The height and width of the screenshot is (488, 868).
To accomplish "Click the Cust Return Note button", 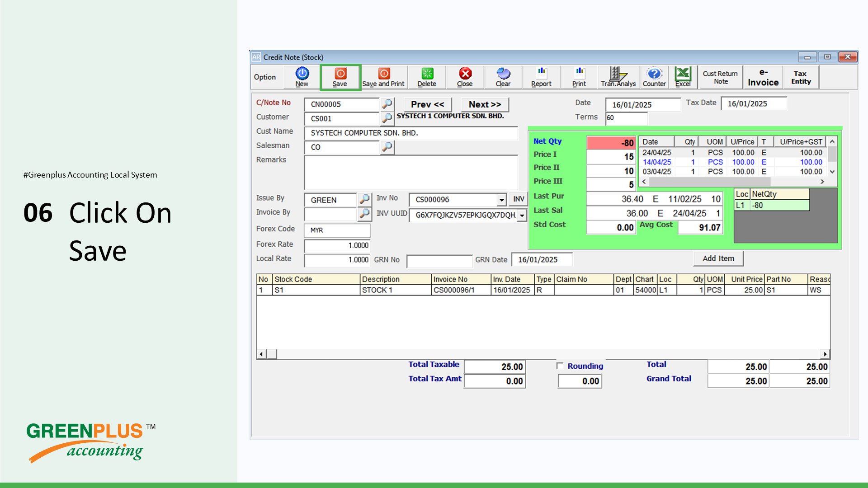I will click(x=720, y=77).
